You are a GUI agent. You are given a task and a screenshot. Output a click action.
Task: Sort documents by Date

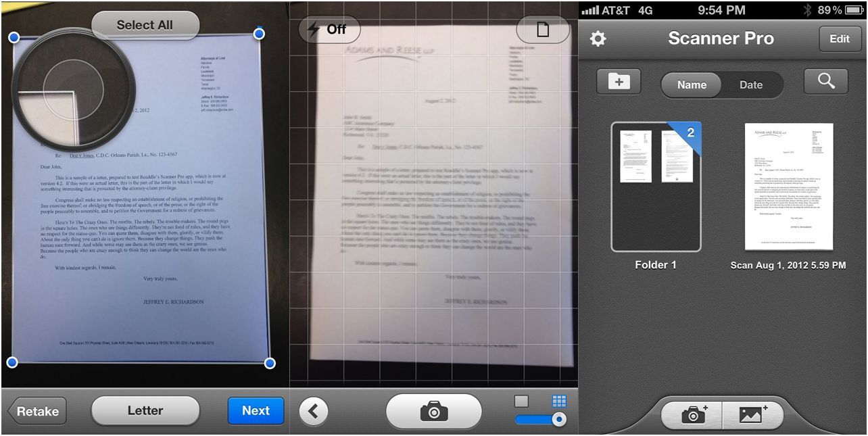(x=751, y=85)
